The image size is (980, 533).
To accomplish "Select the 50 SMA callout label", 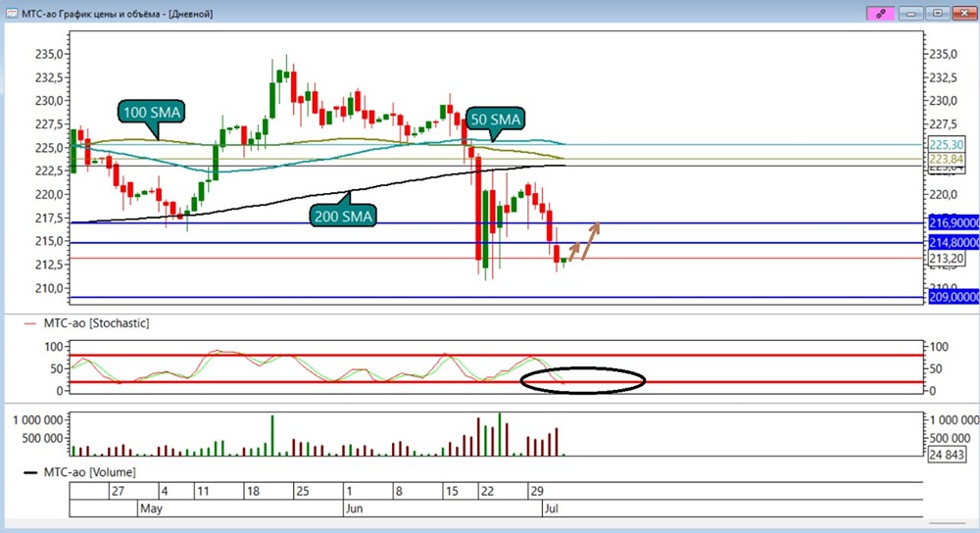I will [495, 120].
